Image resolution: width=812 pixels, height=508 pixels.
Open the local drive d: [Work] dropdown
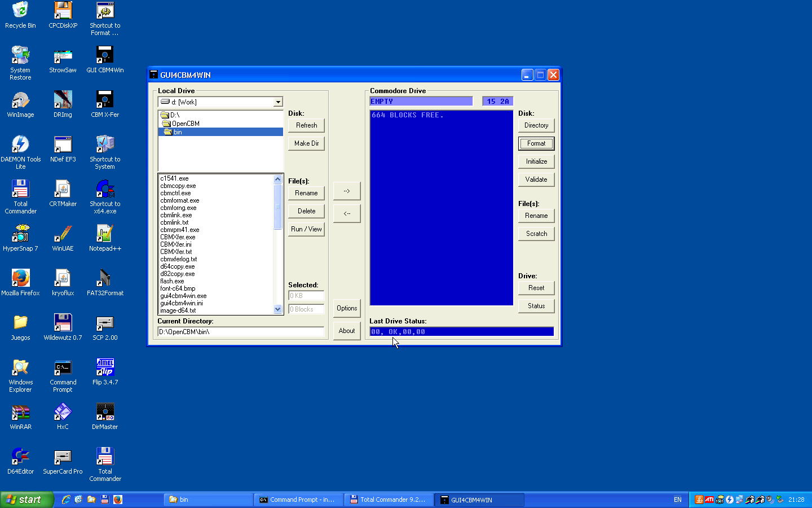coord(278,102)
